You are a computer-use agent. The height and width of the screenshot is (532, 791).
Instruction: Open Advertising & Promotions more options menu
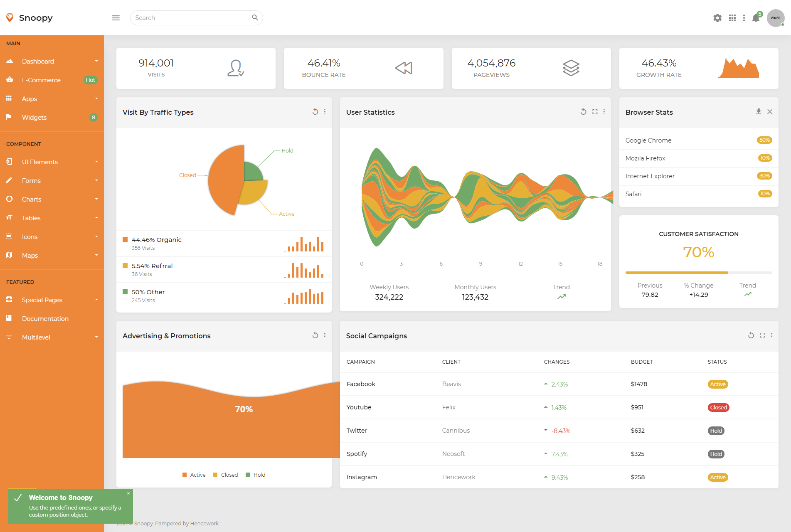tap(325, 335)
